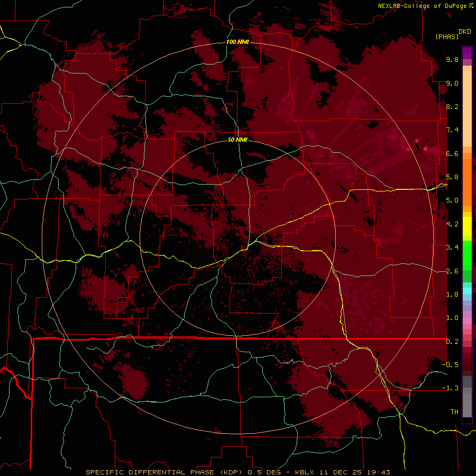
Task: Click the bright green segment of color bar
Action: click(467, 255)
